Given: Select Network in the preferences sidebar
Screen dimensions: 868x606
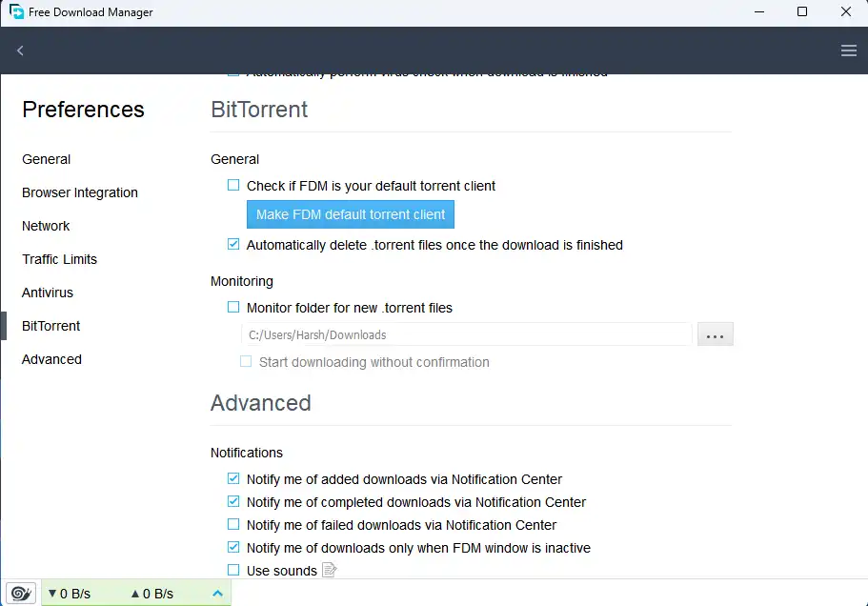Looking at the screenshot, I should point(46,226).
